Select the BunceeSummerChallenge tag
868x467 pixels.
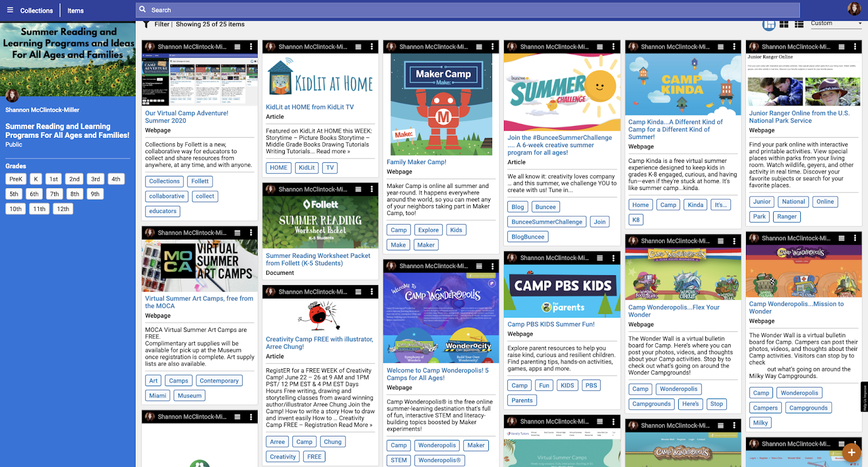(547, 222)
